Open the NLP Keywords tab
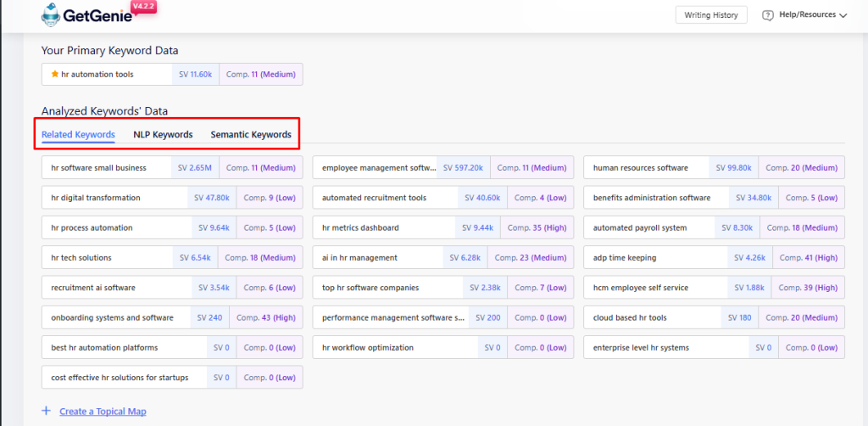Image resolution: width=868 pixels, height=426 pixels. click(163, 134)
